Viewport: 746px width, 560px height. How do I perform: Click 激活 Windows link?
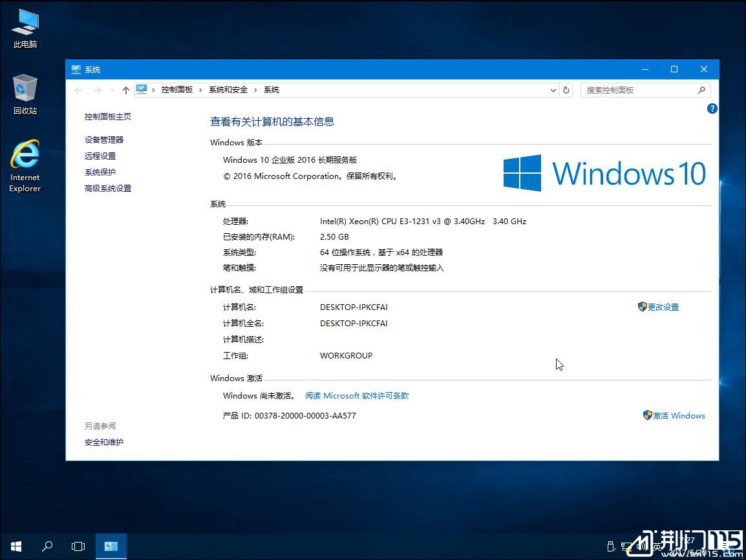674,415
